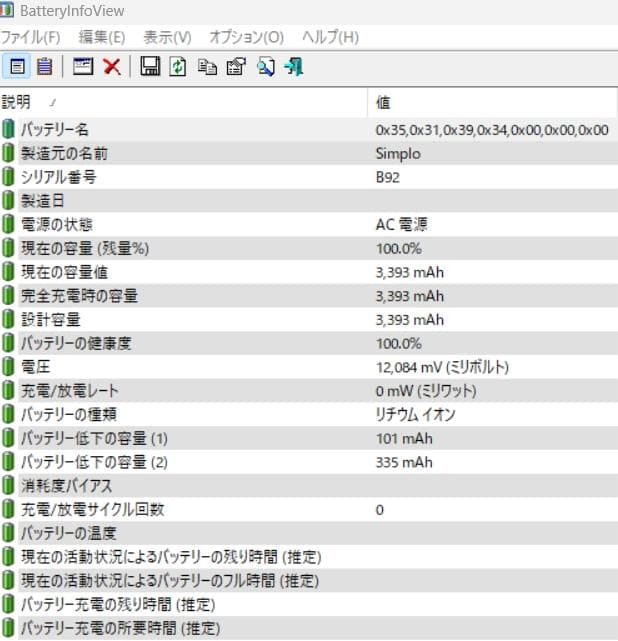Viewport: 618px width, 641px height.
Task: Save selected items with floppy icon
Action: (150, 66)
